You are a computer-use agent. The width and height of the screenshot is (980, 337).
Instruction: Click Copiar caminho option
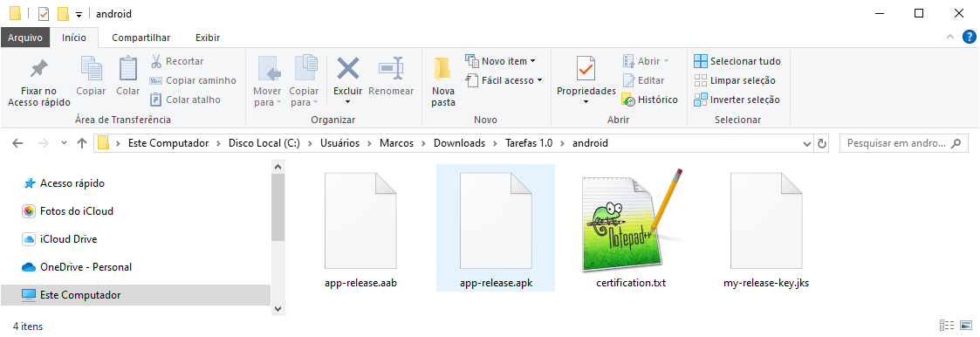pos(193,80)
